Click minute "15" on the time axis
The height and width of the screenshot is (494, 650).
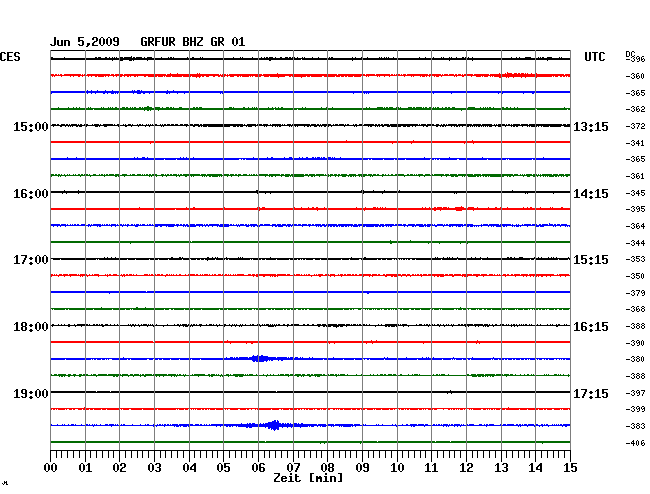pos(570,468)
